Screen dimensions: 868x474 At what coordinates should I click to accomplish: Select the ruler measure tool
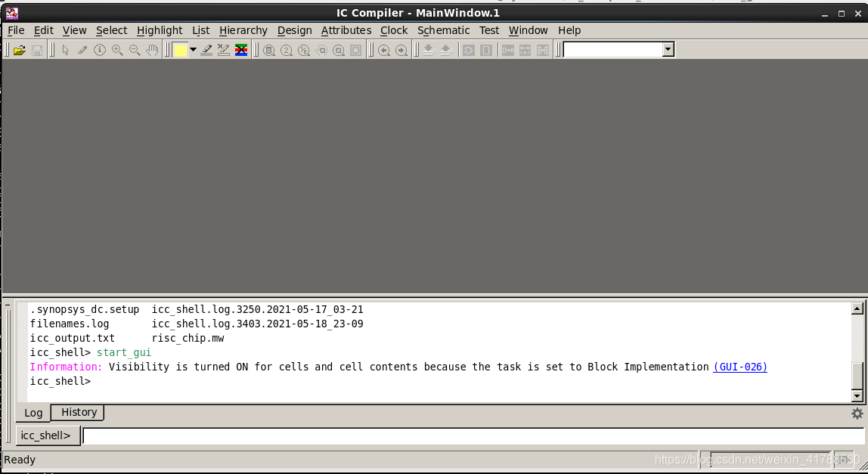tap(82, 51)
